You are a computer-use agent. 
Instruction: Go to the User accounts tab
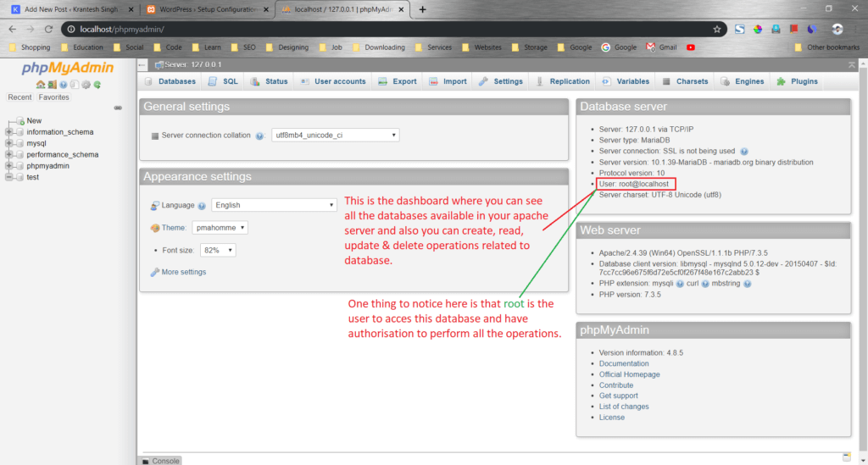(x=333, y=81)
